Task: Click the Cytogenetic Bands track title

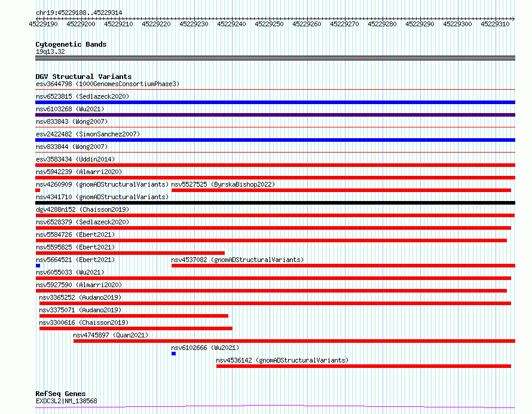Action: (x=71, y=44)
